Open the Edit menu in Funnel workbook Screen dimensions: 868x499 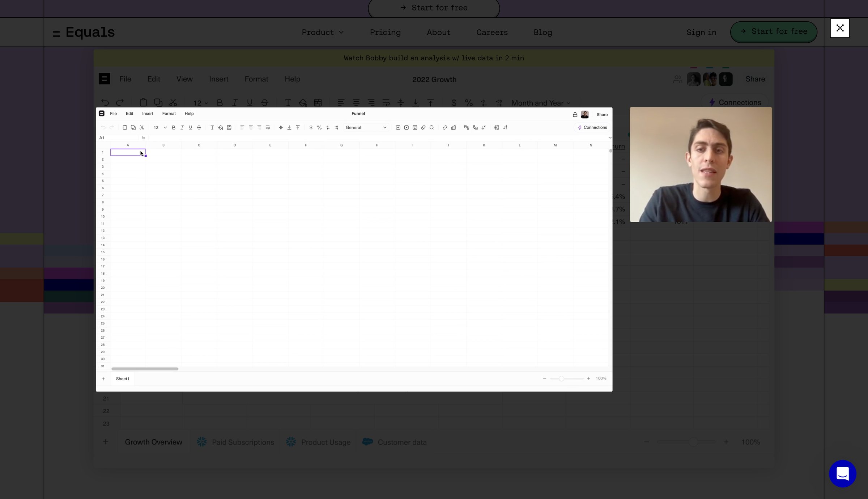[x=129, y=114]
